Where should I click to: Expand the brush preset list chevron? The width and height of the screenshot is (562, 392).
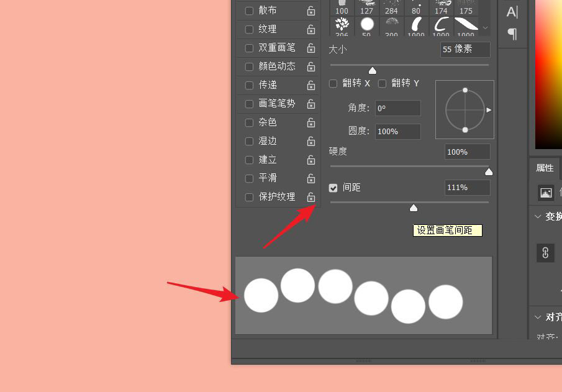tap(485, 27)
